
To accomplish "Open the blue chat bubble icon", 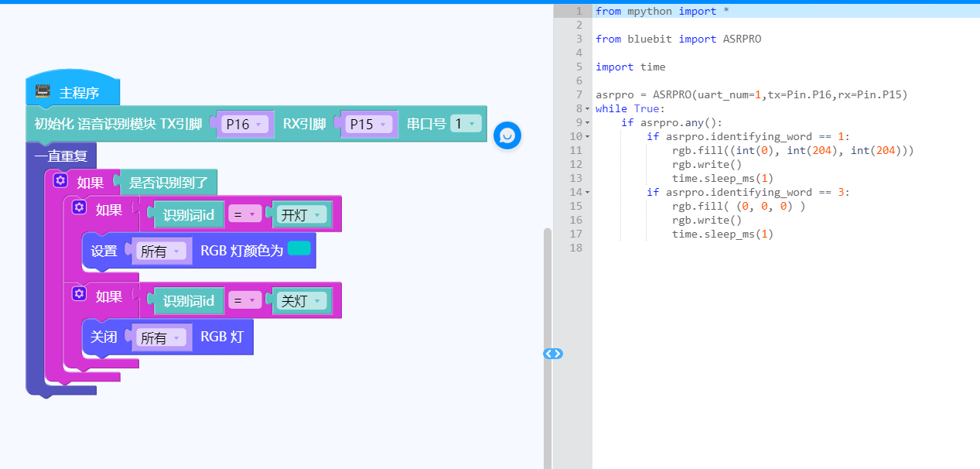I will point(507,135).
